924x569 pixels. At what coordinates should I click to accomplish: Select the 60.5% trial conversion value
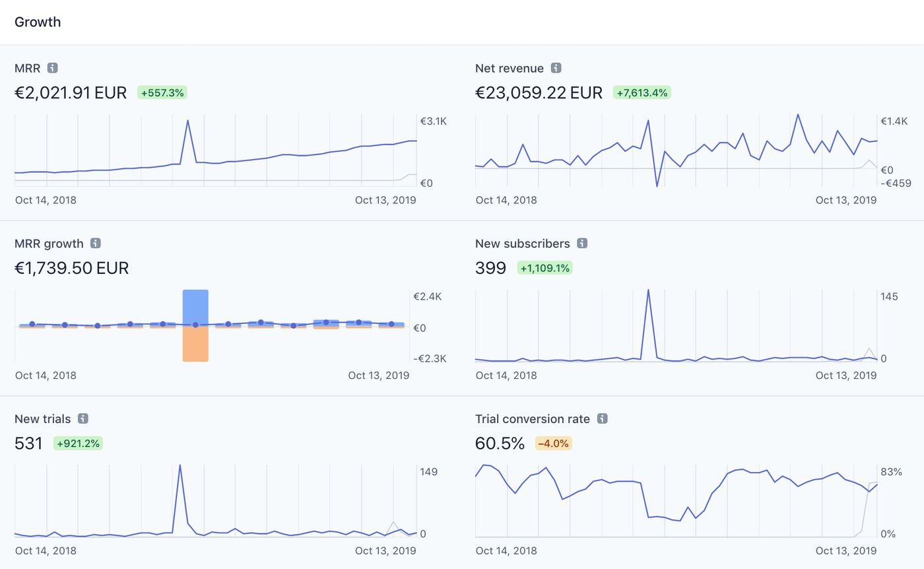pyautogui.click(x=500, y=444)
